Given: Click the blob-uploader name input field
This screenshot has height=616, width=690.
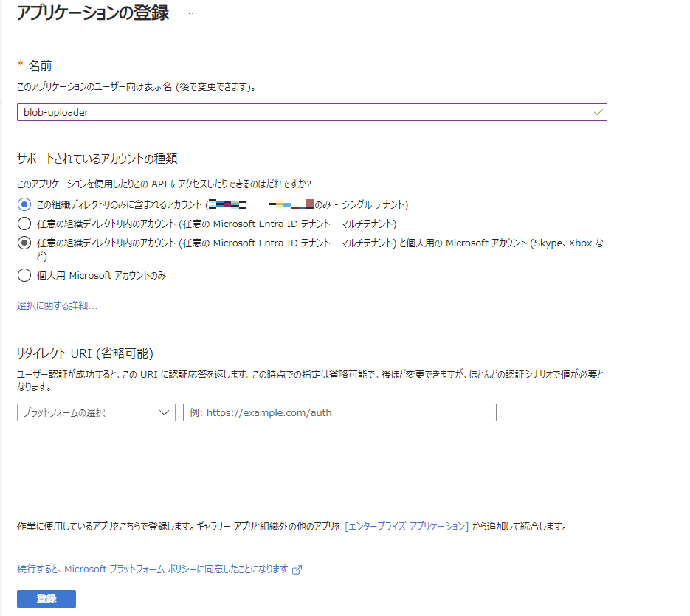Looking at the screenshot, I should click(x=312, y=112).
